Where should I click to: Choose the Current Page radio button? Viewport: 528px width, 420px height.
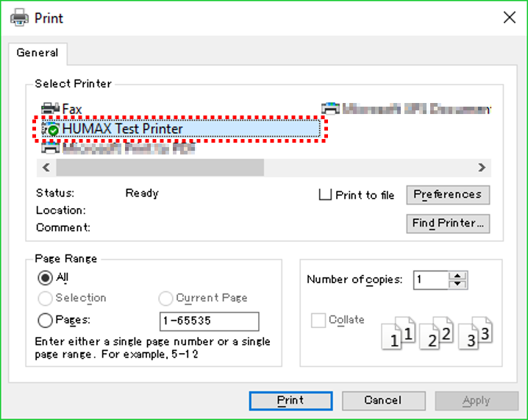point(165,299)
